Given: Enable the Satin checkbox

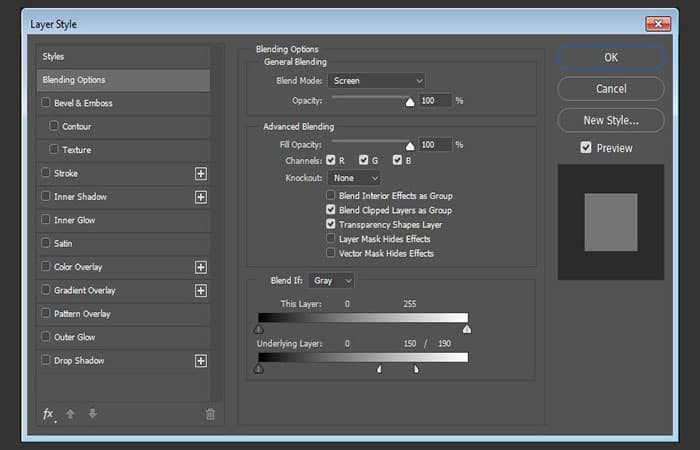Looking at the screenshot, I should click(46, 242).
